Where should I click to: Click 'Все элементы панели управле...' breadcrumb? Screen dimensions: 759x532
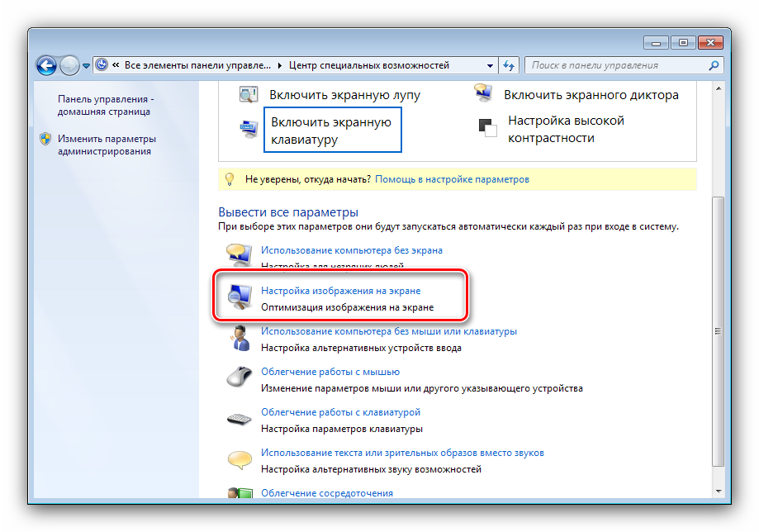click(x=197, y=65)
